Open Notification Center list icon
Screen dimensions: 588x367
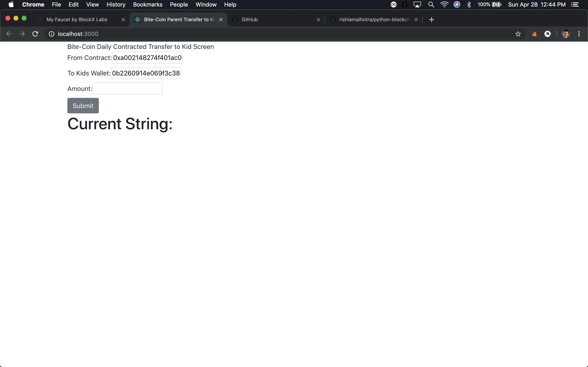(x=575, y=5)
